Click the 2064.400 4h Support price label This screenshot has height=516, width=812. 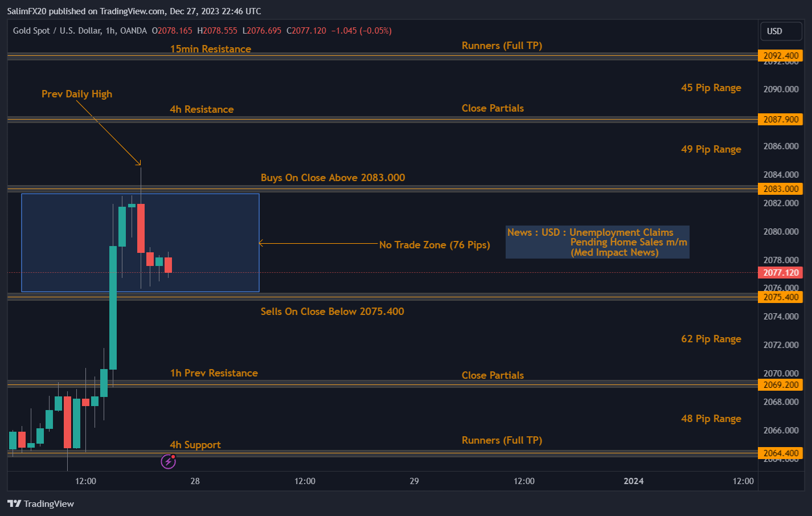click(x=781, y=453)
